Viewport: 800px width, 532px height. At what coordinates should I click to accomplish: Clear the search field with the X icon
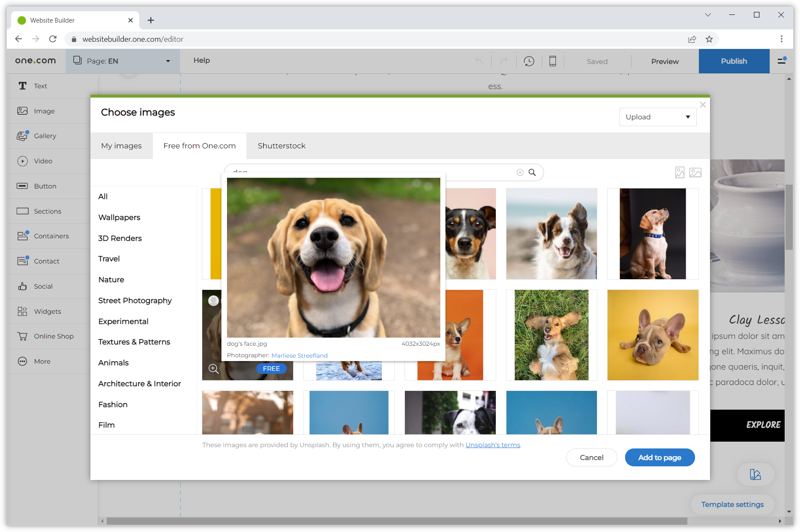tap(520, 172)
